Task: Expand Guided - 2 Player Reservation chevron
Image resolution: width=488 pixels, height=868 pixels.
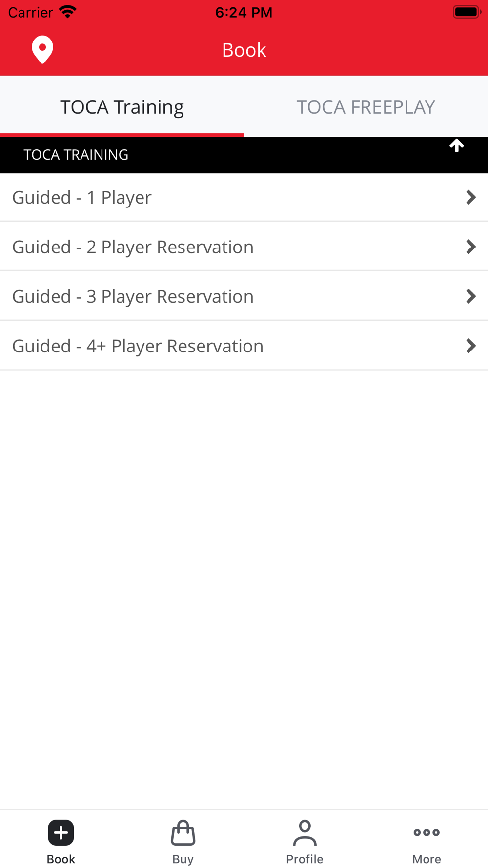Action: pos(470,247)
